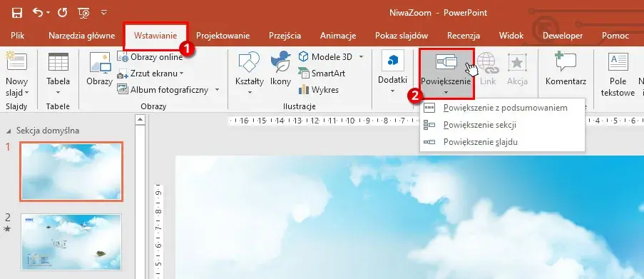Start slideshow from beginning icon
644x279 pixels.
[x=83, y=13]
